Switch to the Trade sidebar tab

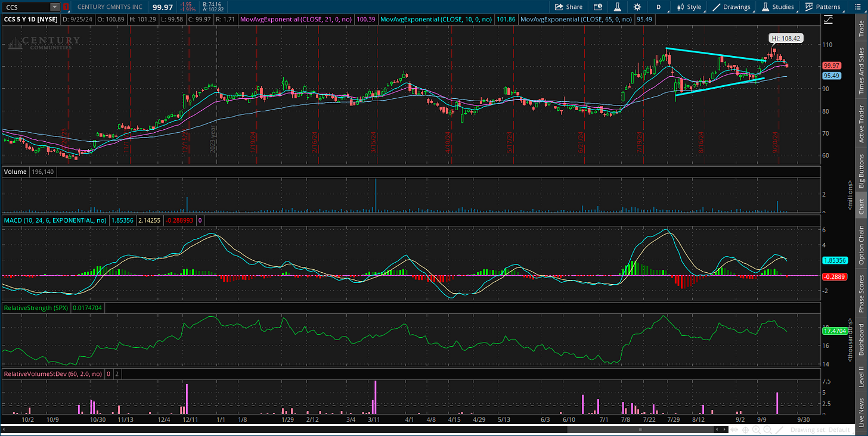click(861, 29)
